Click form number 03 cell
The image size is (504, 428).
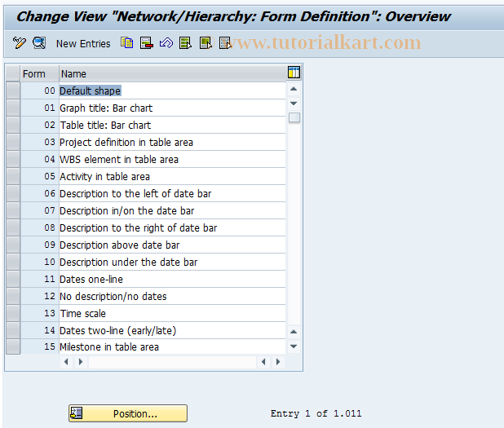pyautogui.click(x=39, y=142)
